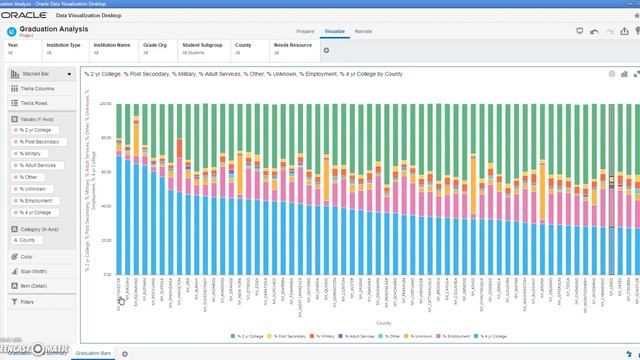Click the % Employment pink legend swatch
The height and width of the screenshot is (360, 640).
click(438, 336)
